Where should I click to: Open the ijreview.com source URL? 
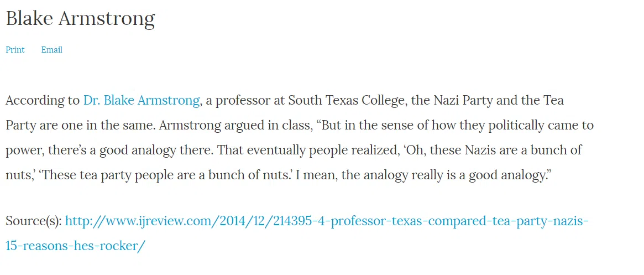[x=327, y=221]
